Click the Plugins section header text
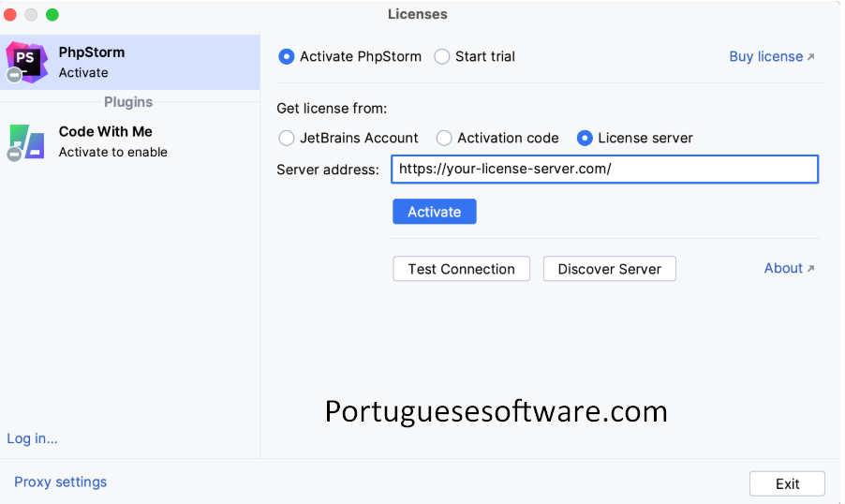 [128, 102]
